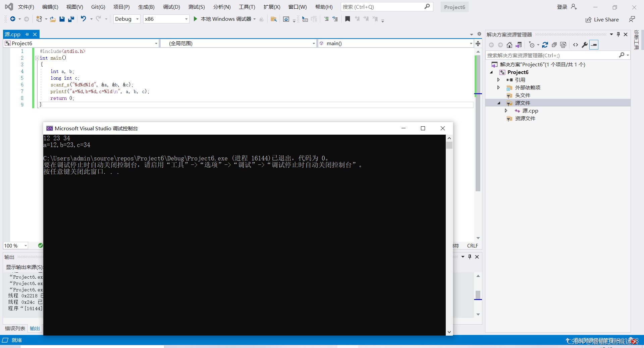Collapse the 源文件 folder node
Viewport: 644px width, 348px height.
point(499,103)
